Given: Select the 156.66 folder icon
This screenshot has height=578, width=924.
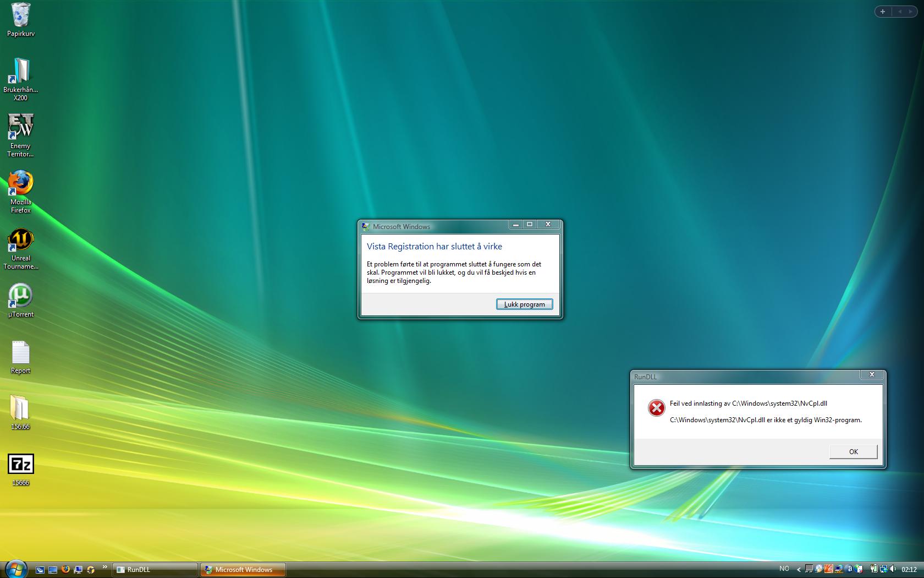Looking at the screenshot, I should tap(20, 413).
